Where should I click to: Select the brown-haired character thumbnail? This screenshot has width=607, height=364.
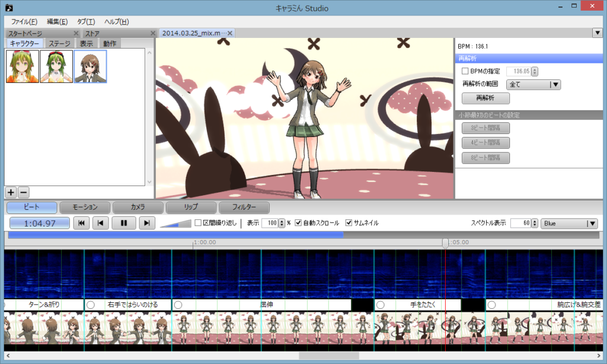tap(90, 66)
